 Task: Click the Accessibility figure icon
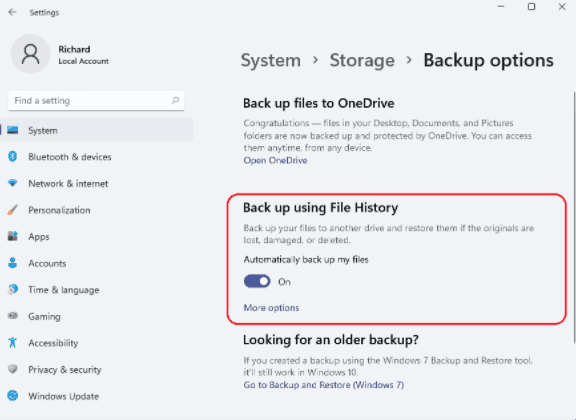13,342
